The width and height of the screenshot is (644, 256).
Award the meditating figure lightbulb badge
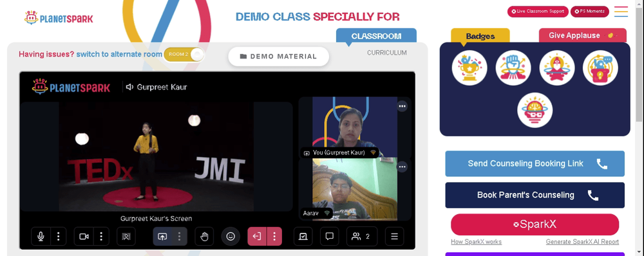coord(556,68)
